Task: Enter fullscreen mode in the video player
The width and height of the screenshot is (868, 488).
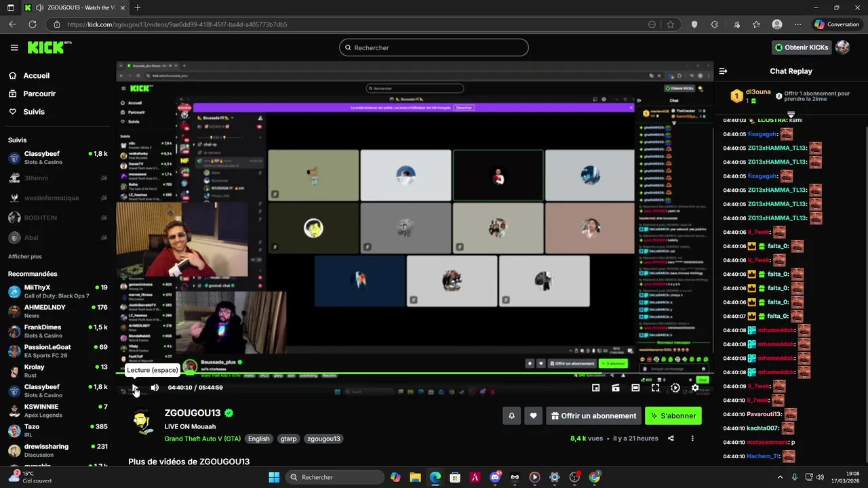Action: [655, 388]
